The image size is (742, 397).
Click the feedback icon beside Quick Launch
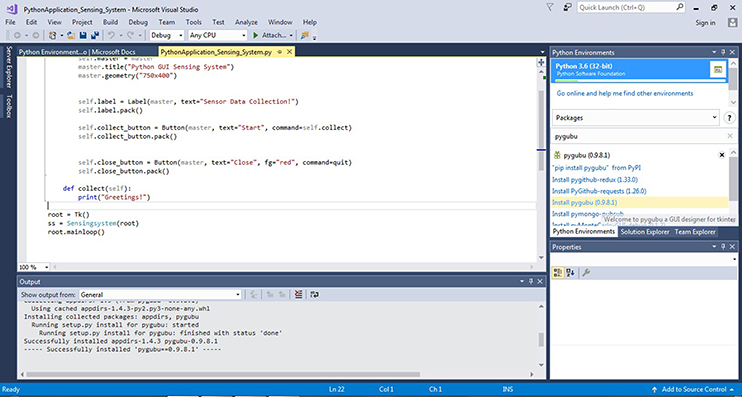click(566, 7)
